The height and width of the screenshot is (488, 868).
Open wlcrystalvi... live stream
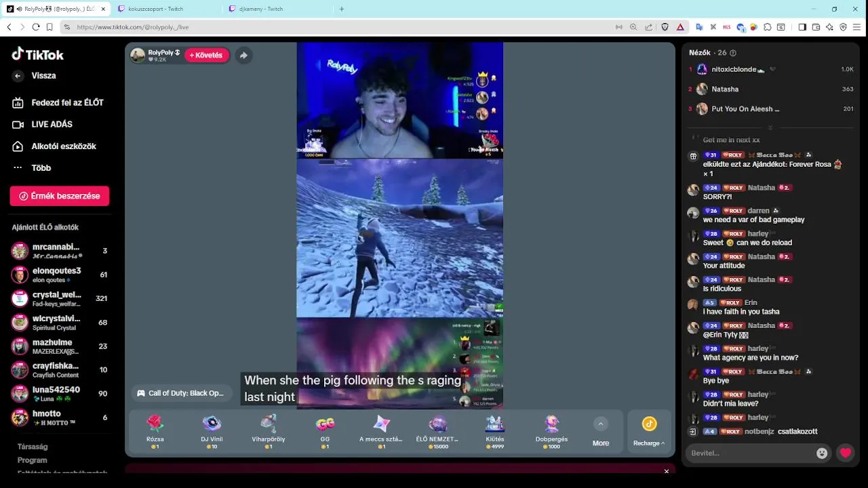60,322
